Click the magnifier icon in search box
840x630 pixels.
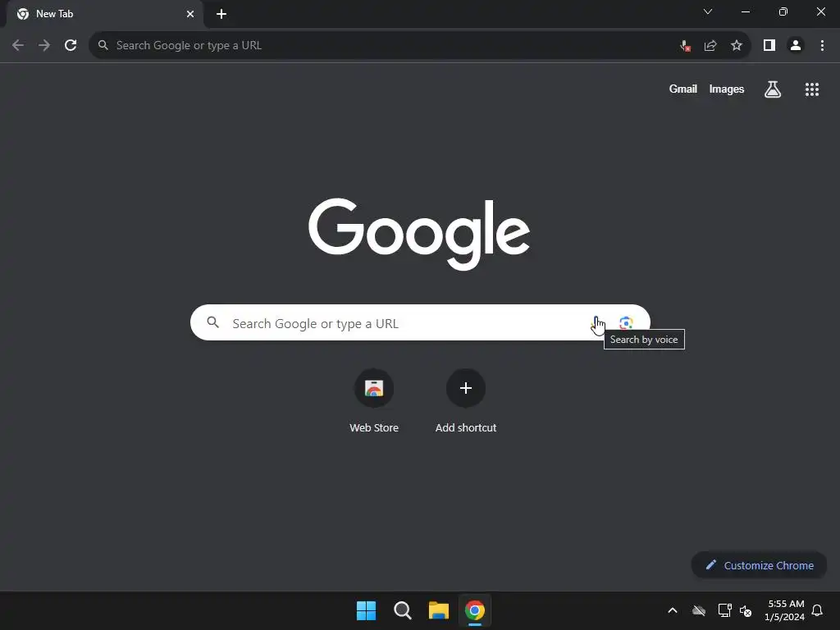(x=212, y=322)
